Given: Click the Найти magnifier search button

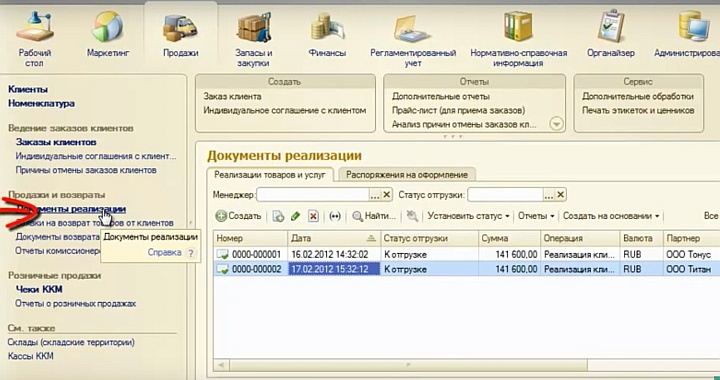Looking at the screenshot, I should click(374, 216).
